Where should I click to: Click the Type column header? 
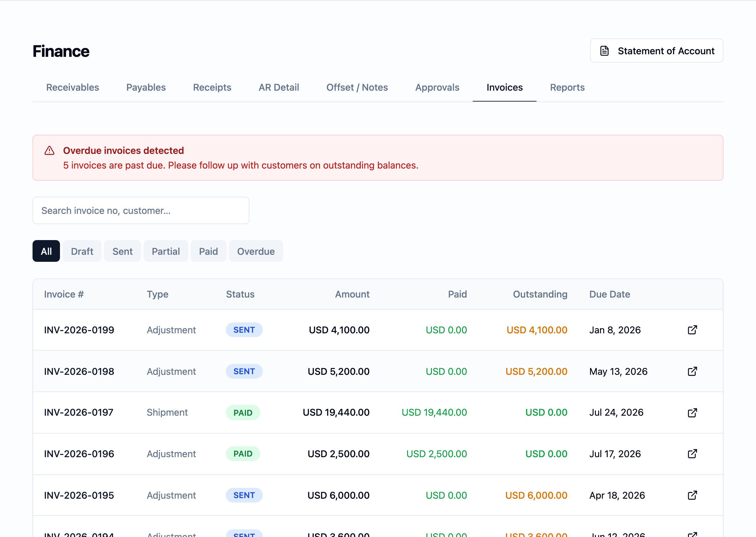pyautogui.click(x=158, y=294)
